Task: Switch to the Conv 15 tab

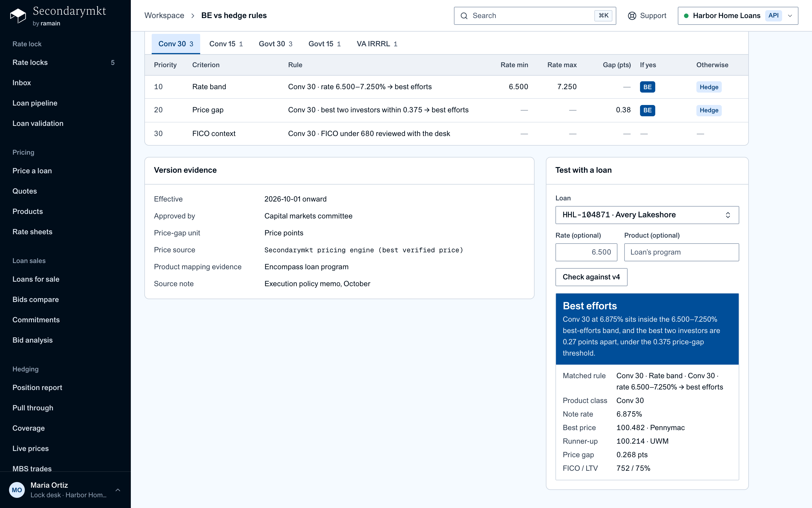Action: click(x=226, y=44)
